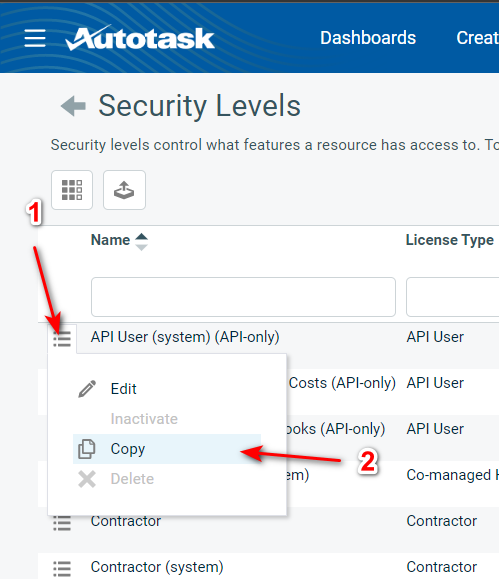The height and width of the screenshot is (579, 499).
Task: Focus the License Type filter input field
Action: (452, 297)
